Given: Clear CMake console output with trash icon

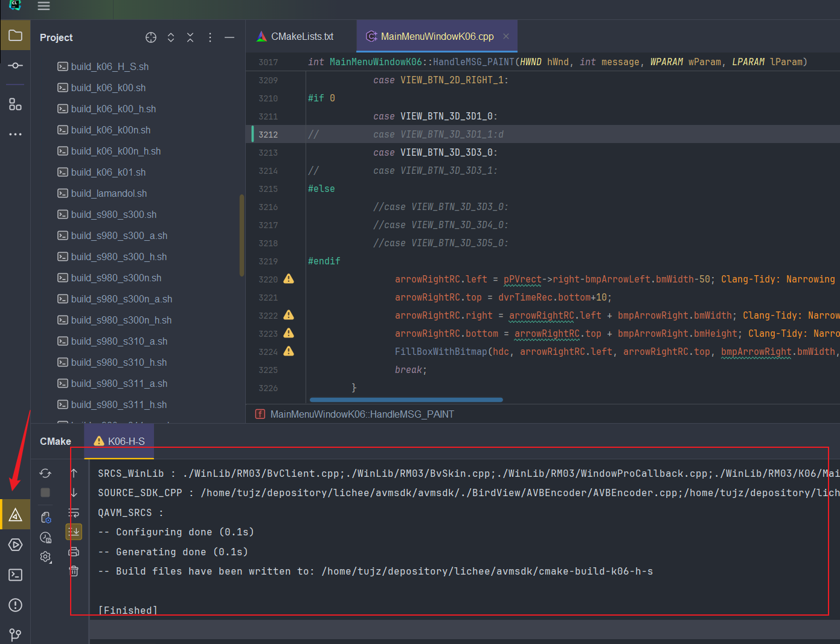Looking at the screenshot, I should click(74, 570).
